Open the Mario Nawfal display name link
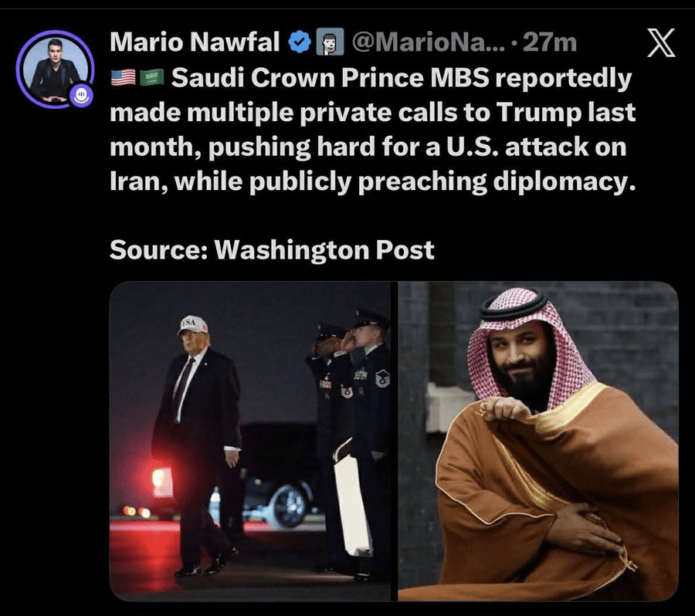This screenshot has width=695, height=616. (195, 42)
